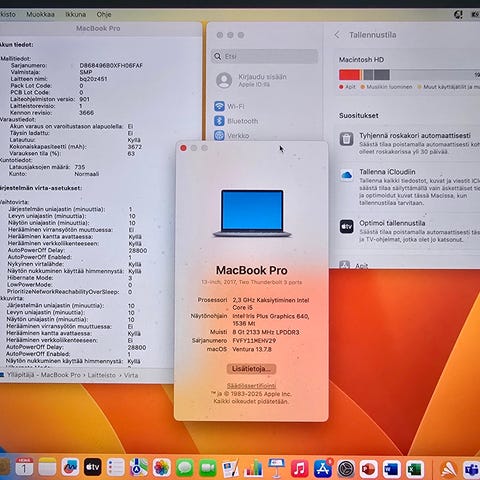Open the Säädössertifiointi link
The height and width of the screenshot is (480, 480).
point(251,386)
